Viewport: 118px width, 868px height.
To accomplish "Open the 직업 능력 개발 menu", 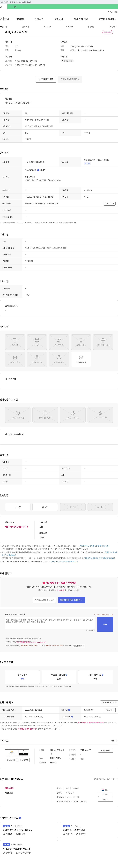I will click(81, 19).
